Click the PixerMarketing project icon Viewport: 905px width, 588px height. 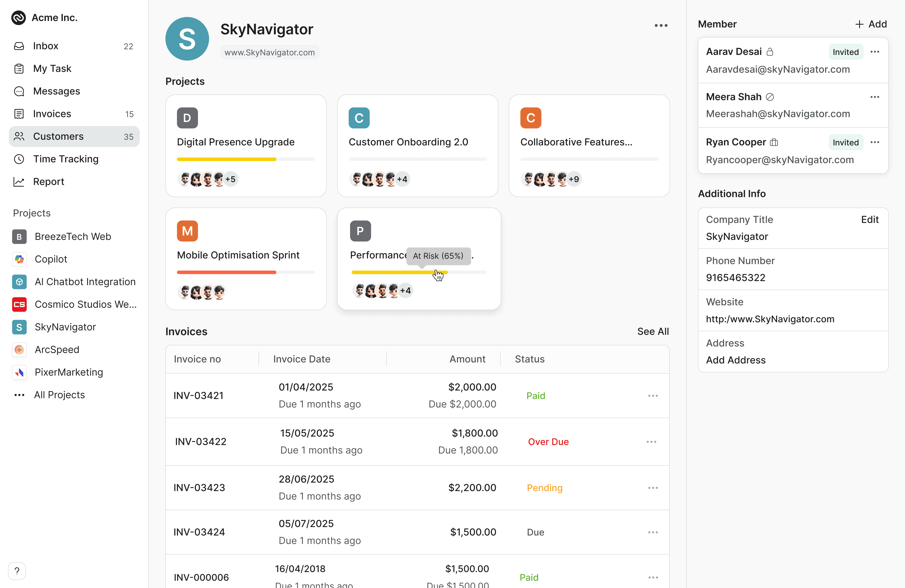(x=19, y=372)
